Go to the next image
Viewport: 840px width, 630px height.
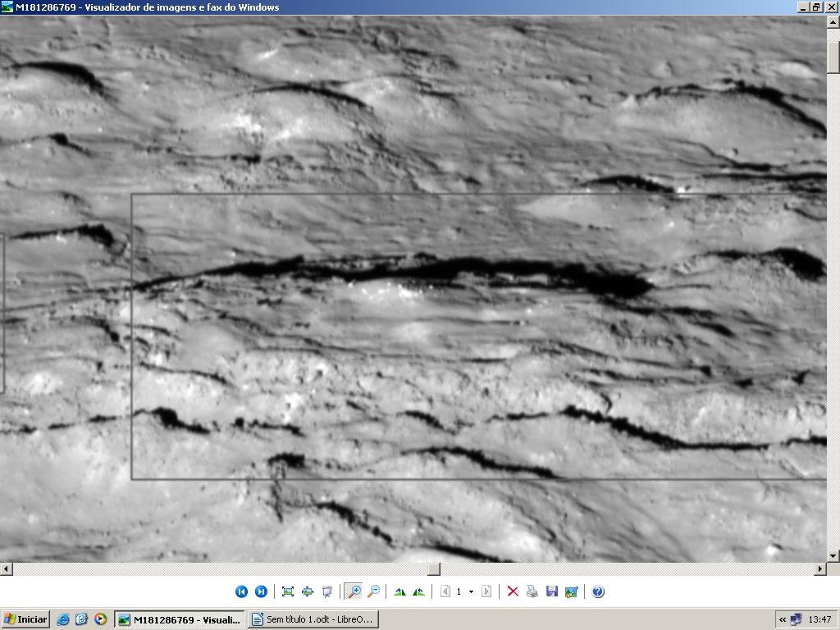tap(261, 591)
